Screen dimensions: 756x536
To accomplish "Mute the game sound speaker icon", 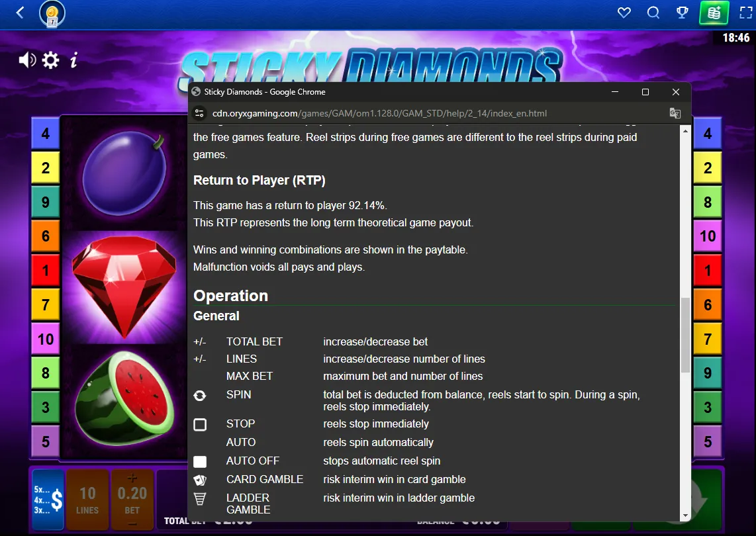I will [28, 60].
